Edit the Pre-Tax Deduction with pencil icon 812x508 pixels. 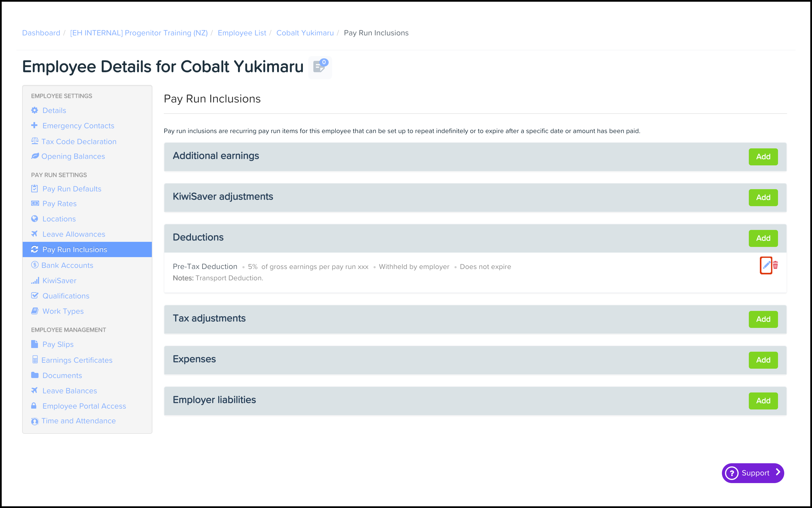[x=766, y=265]
